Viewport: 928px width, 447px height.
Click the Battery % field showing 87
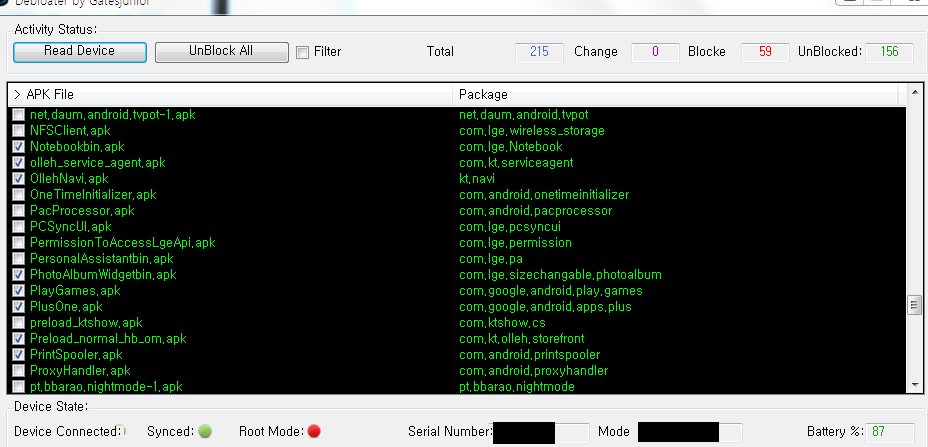890,432
